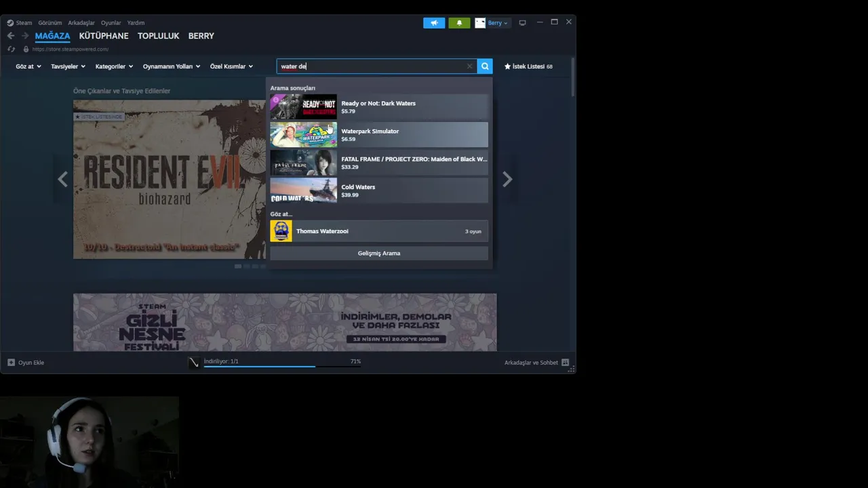Click the $39.99 Cold Waters price

tap(350, 195)
